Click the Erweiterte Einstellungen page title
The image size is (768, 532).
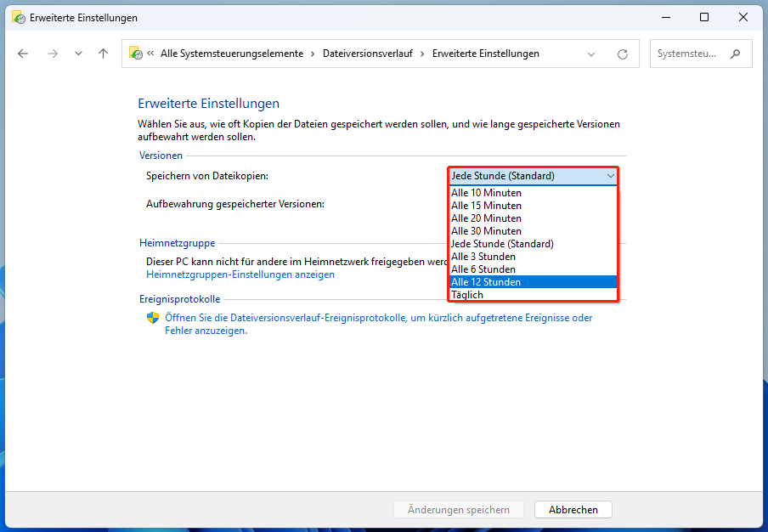(209, 104)
